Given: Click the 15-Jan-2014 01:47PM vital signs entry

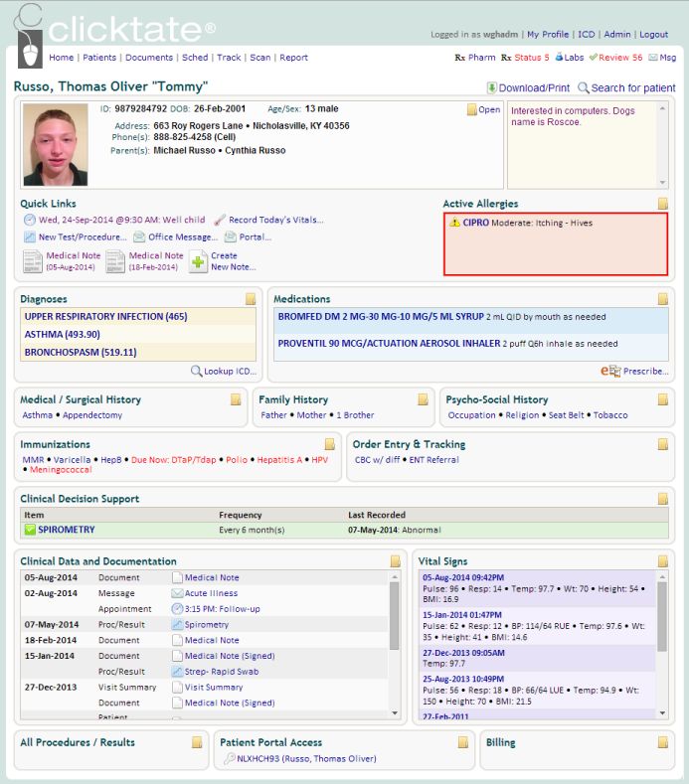Looking at the screenshot, I should tap(462, 615).
